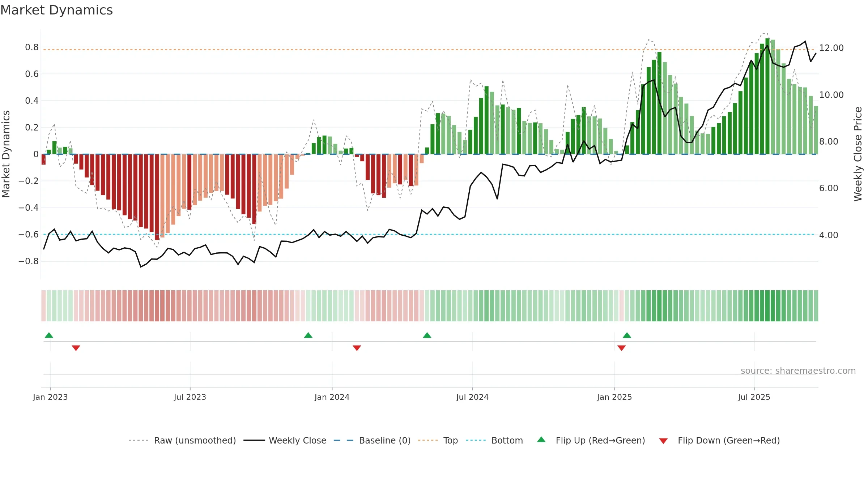Click the green Flip Up legend triangle icon
Screen dimensions: 868x488
pyautogui.click(x=541, y=440)
